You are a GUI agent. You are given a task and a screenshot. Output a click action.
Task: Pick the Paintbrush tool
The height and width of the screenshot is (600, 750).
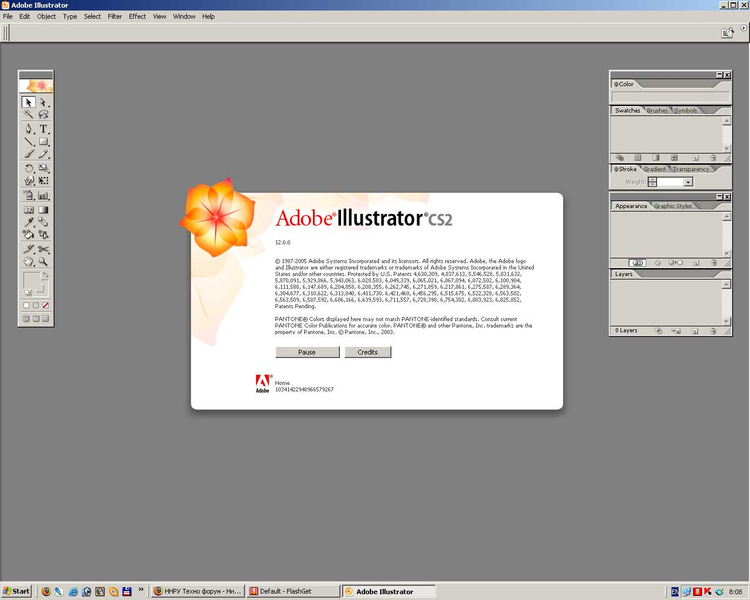pos(28,154)
